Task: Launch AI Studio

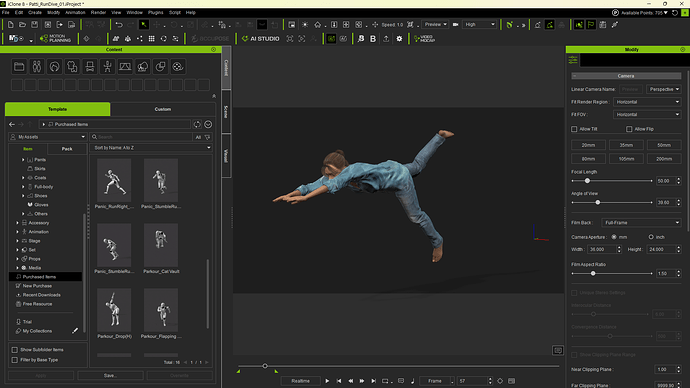Action: pos(261,39)
